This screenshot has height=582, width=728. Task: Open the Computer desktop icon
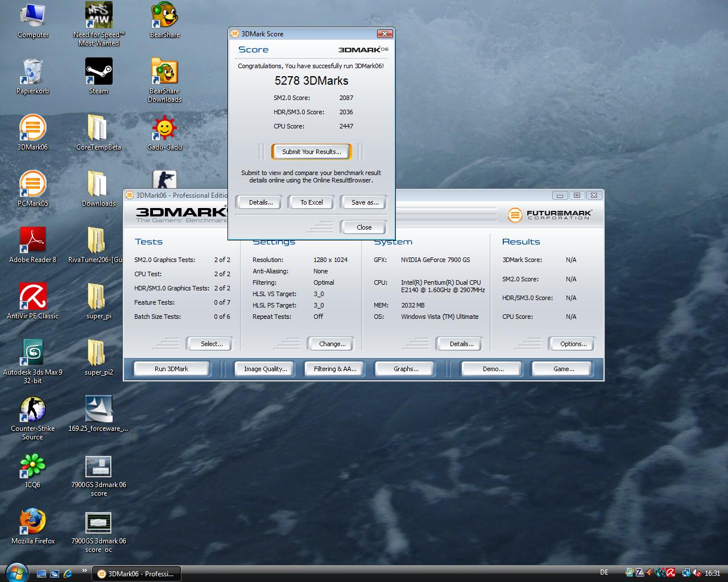(32, 21)
